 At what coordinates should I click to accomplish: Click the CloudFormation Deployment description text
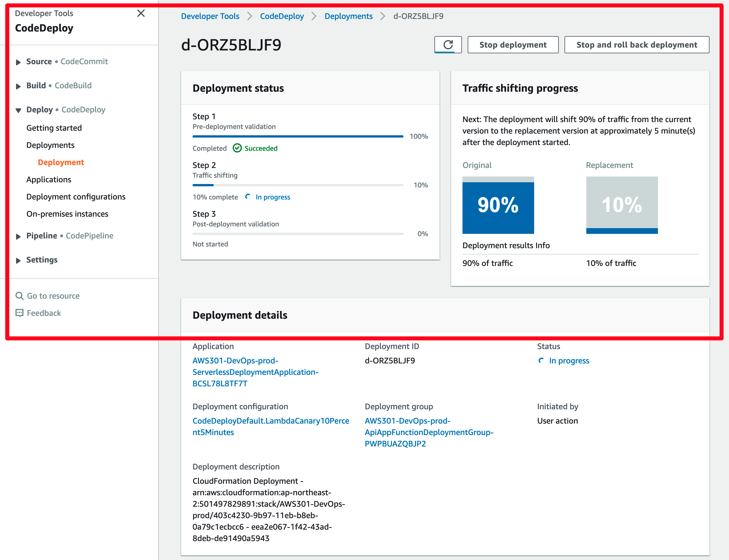(x=269, y=509)
